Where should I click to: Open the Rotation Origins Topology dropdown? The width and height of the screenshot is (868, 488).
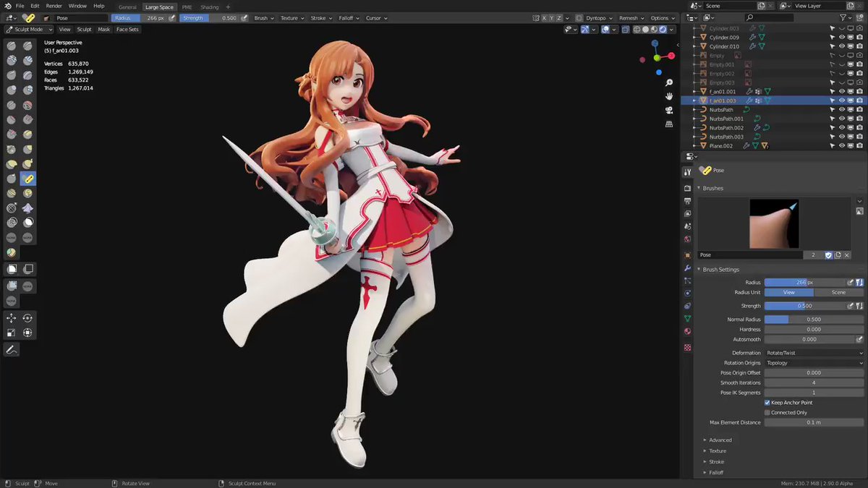pos(814,363)
